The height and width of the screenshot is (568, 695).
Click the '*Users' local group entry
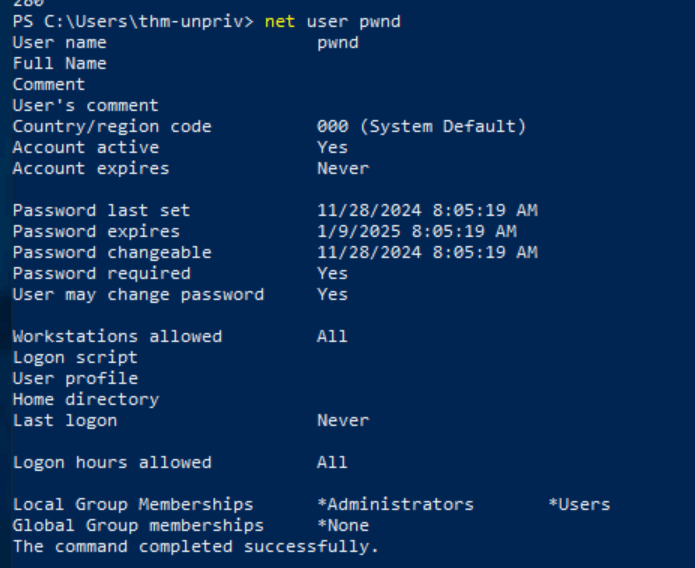[579, 505]
